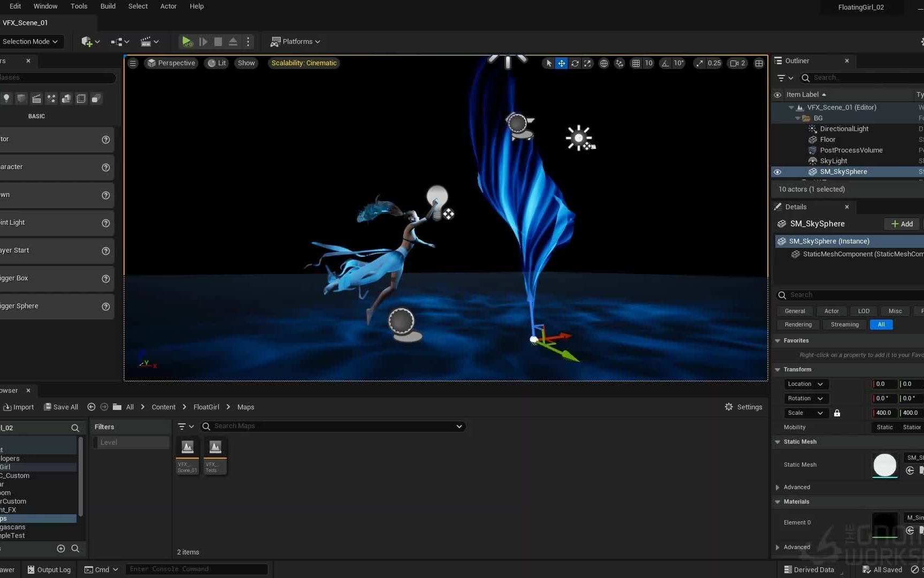
Task: Hide SM_SkySphere using its eye icon
Action: [x=777, y=172]
